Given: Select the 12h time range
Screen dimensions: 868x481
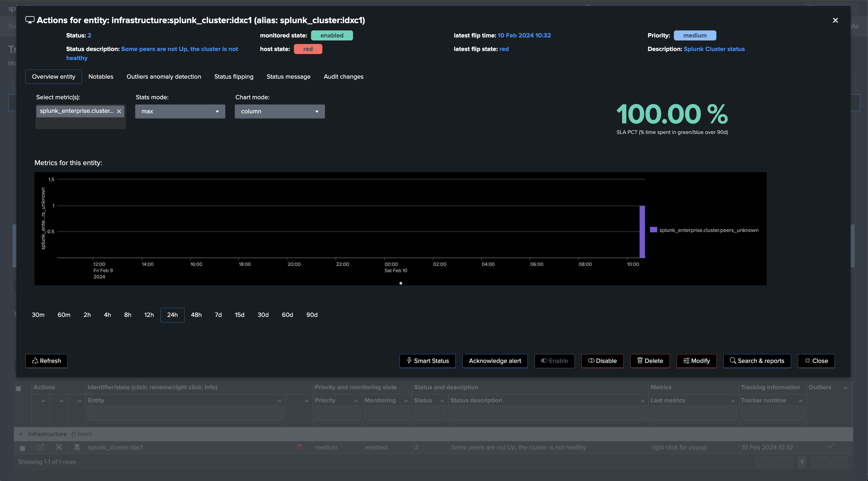Looking at the screenshot, I should pos(149,315).
